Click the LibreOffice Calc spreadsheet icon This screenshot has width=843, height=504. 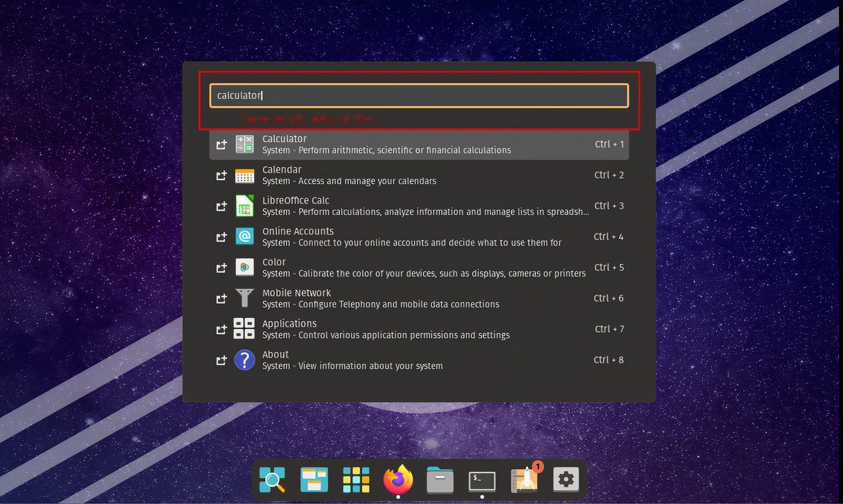[x=245, y=206]
